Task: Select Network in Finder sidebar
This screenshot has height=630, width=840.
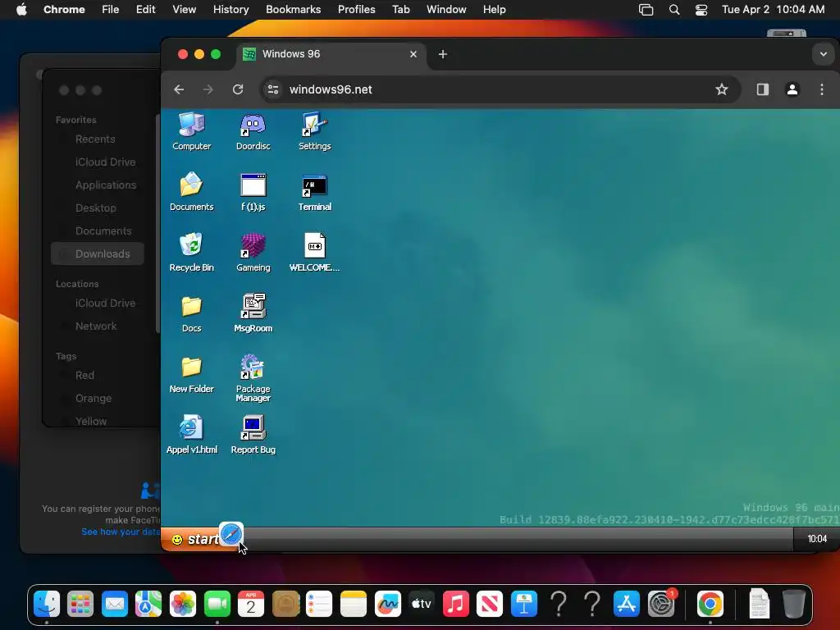Action: [x=96, y=326]
